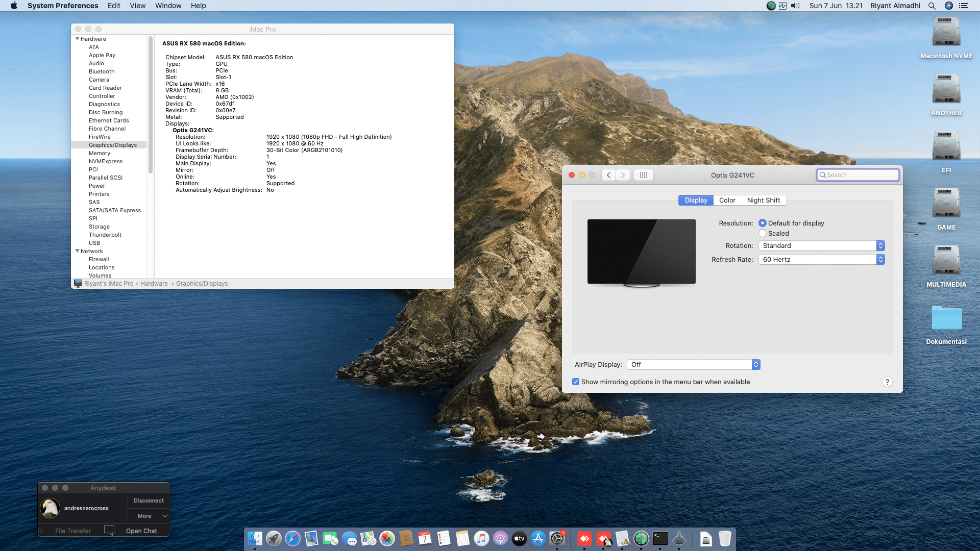
Task: Toggle show mirroring options checkbox
Action: coord(576,382)
